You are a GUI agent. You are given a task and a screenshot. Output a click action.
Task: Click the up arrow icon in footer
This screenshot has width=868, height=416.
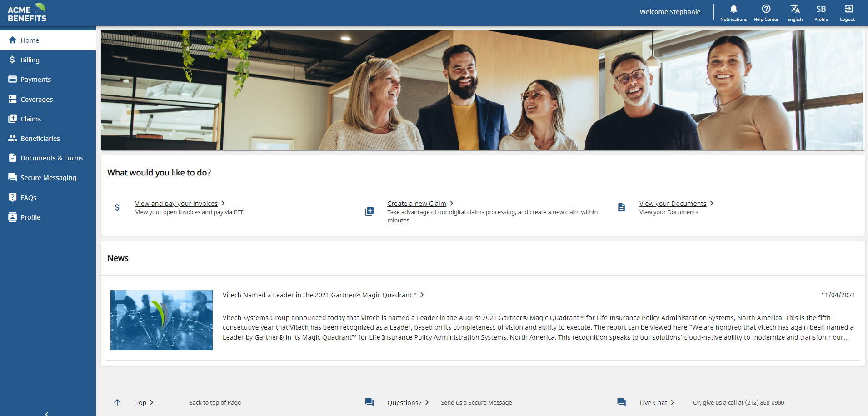coord(117,402)
